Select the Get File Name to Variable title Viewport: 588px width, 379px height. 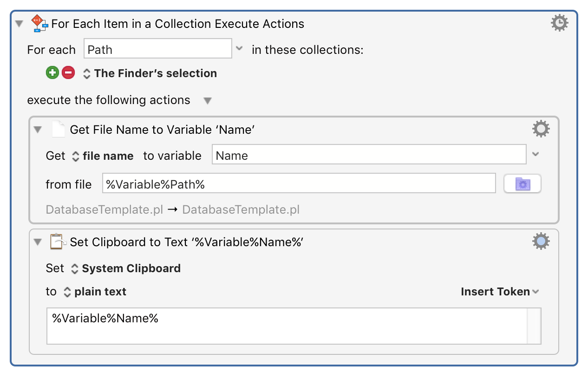pyautogui.click(x=162, y=130)
